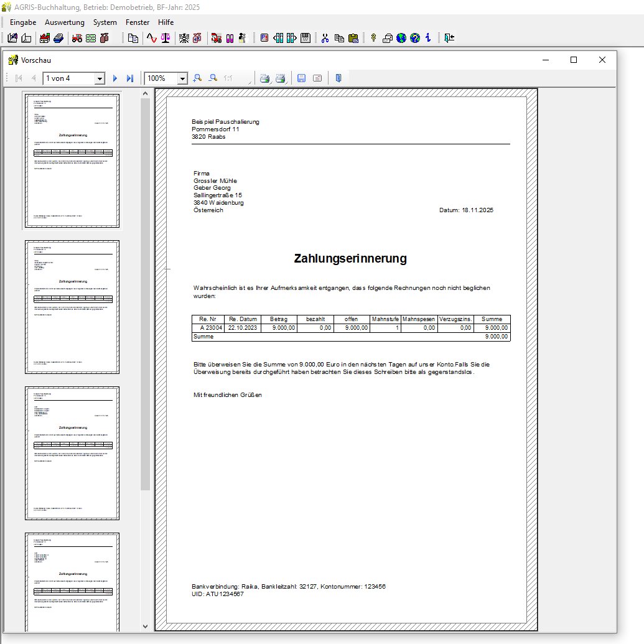Click the globe icon in the main toolbar

point(401,38)
